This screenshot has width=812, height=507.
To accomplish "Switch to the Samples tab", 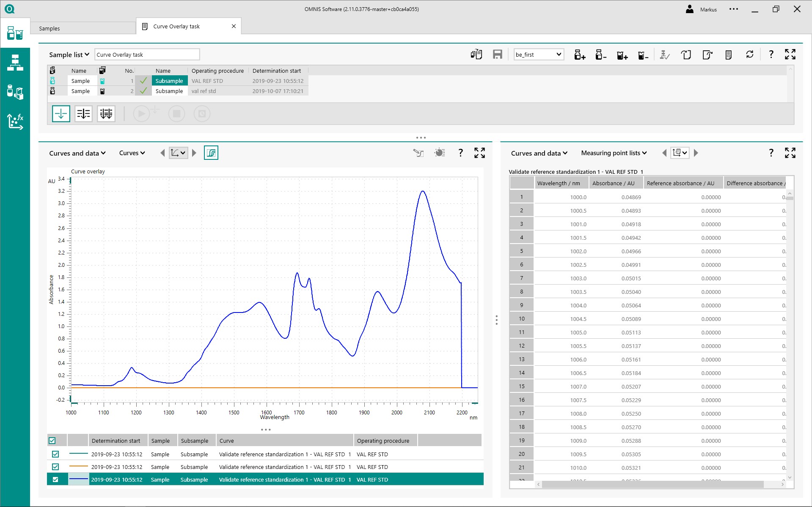I will click(50, 28).
